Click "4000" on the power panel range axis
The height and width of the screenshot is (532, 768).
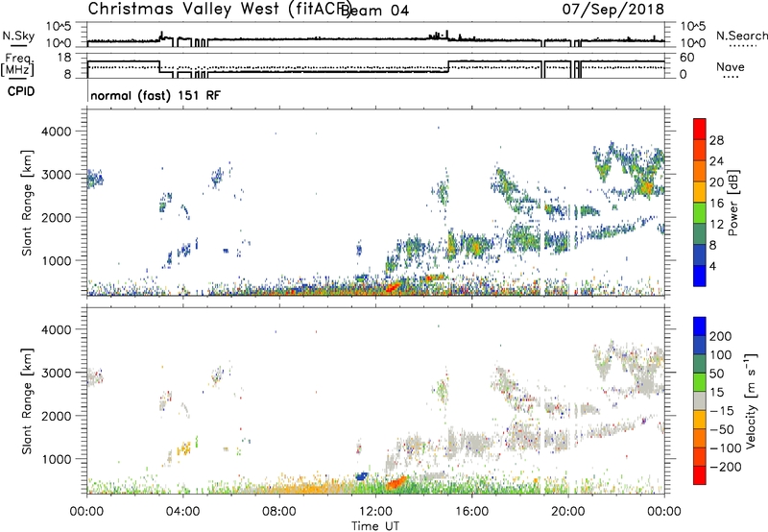[56, 132]
